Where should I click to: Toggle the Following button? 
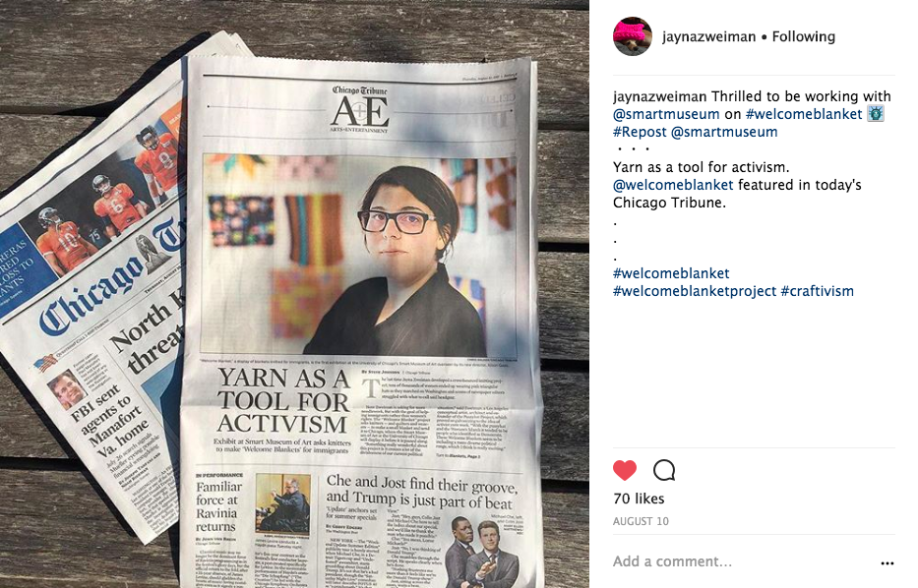[803, 36]
